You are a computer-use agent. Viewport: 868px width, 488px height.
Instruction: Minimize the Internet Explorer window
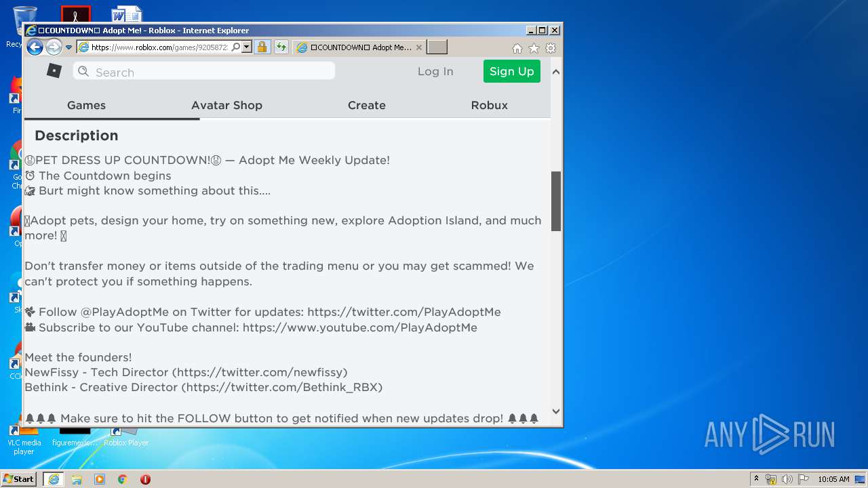(531, 30)
